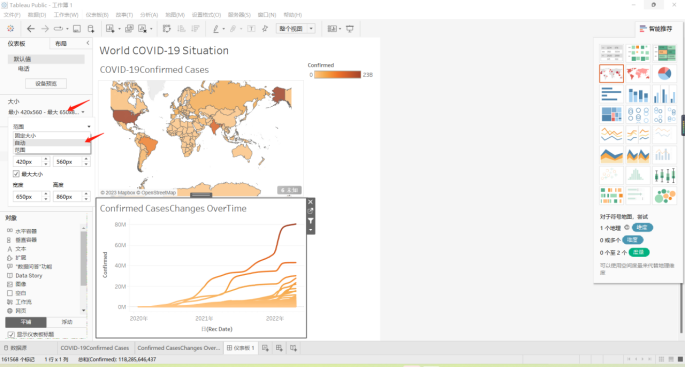Select the Tiled layout toggle button
686x368 pixels.
[x=26, y=322]
